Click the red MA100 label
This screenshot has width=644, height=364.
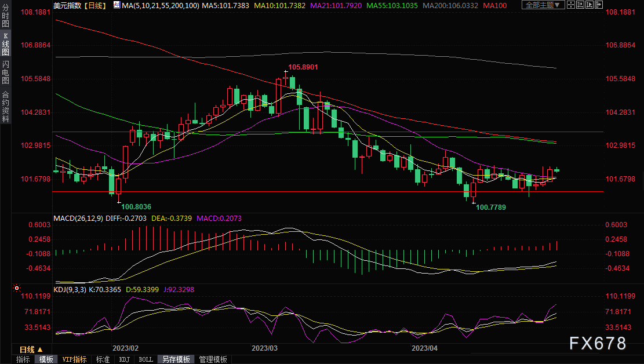495,5
